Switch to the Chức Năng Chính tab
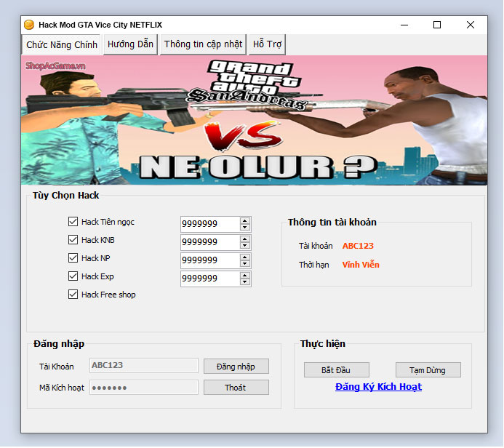The width and height of the screenshot is (504, 448). [x=61, y=44]
